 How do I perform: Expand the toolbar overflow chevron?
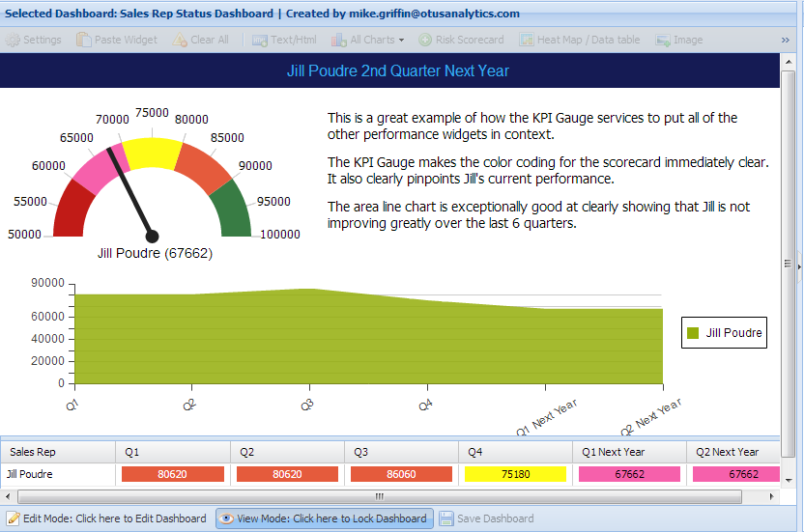point(786,40)
